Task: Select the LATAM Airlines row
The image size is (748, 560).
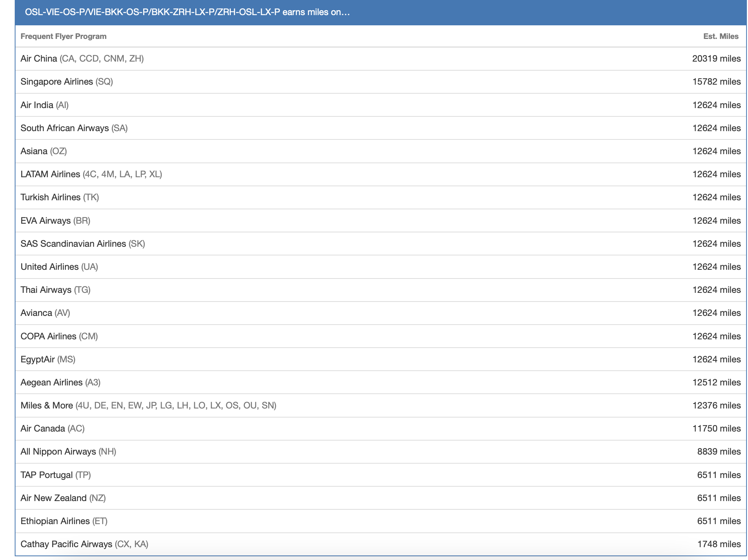Action: click(381, 174)
